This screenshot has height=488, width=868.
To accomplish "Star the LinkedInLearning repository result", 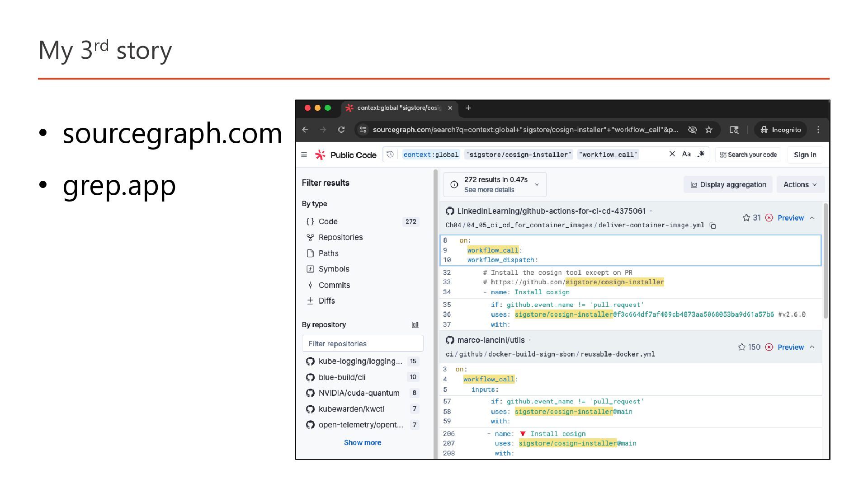I will coord(746,218).
